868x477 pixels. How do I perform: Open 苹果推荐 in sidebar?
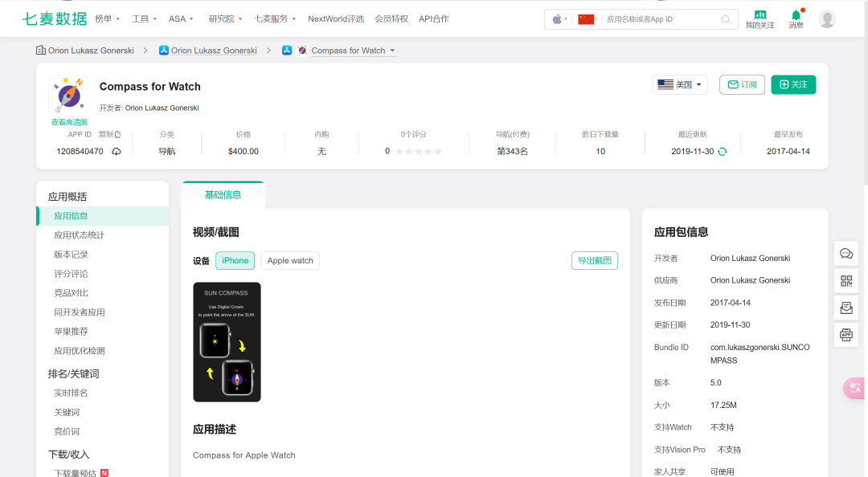71,332
